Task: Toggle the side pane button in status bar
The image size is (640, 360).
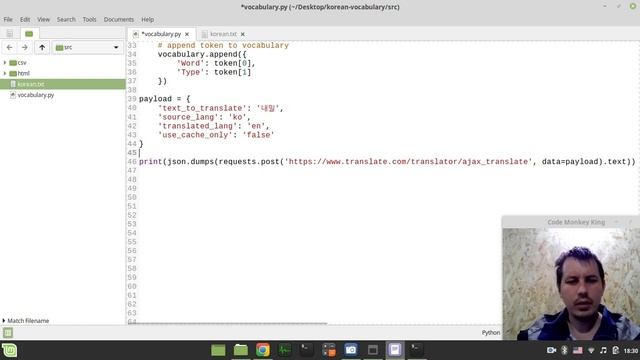Action: pyautogui.click(x=8, y=333)
